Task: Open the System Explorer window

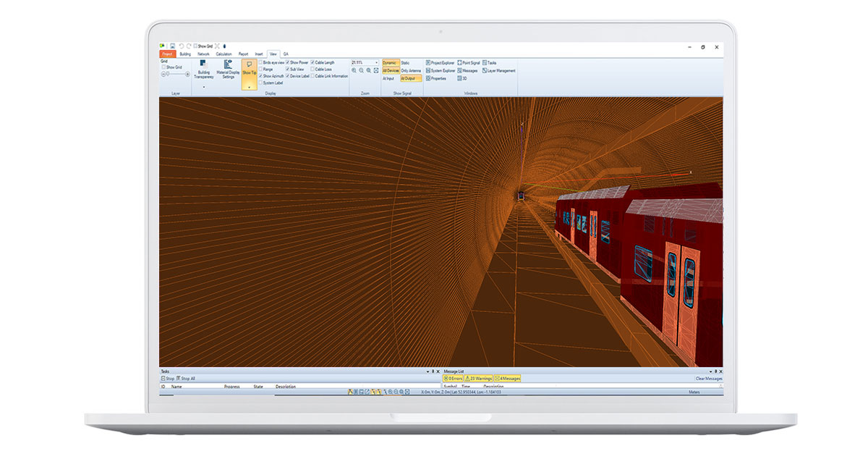Action: (x=441, y=71)
